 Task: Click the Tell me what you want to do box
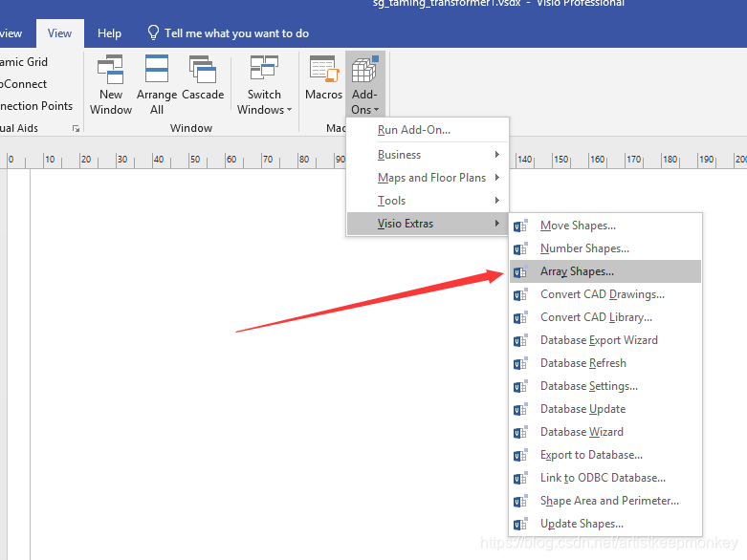click(237, 33)
